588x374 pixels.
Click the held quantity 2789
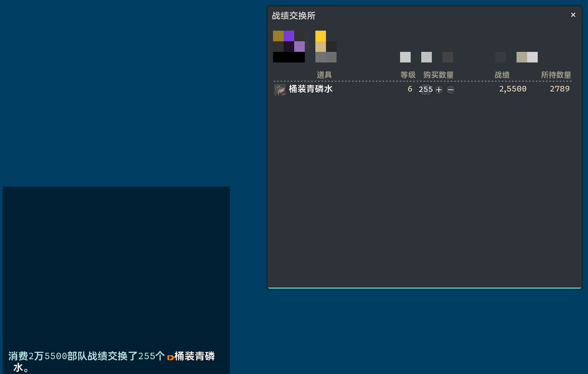(x=559, y=89)
